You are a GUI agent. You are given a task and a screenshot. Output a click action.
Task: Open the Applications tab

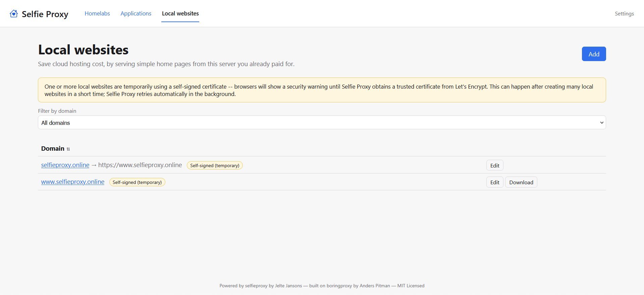(x=136, y=13)
